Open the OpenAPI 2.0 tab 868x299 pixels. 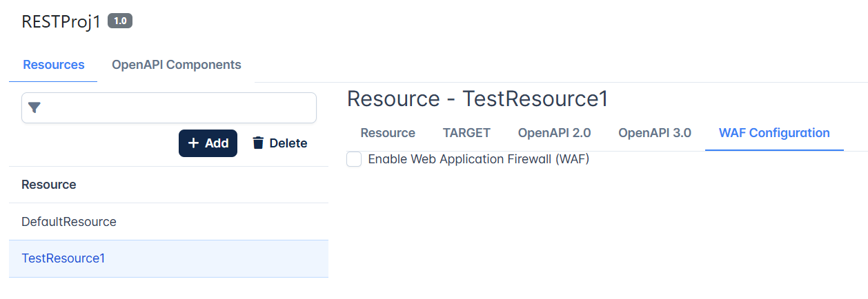tap(554, 133)
